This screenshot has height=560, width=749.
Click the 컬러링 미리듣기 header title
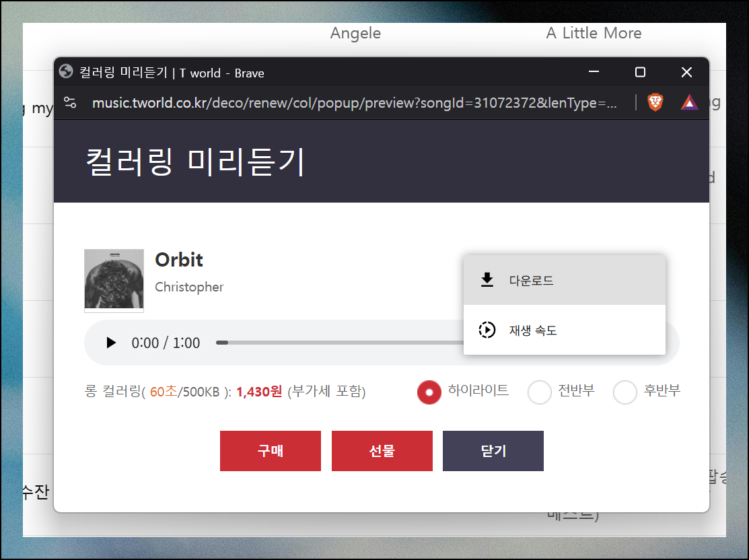coord(195,162)
